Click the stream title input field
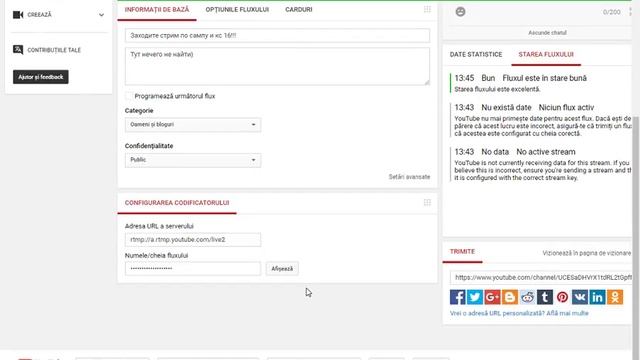The width and height of the screenshot is (640, 360). click(277, 36)
